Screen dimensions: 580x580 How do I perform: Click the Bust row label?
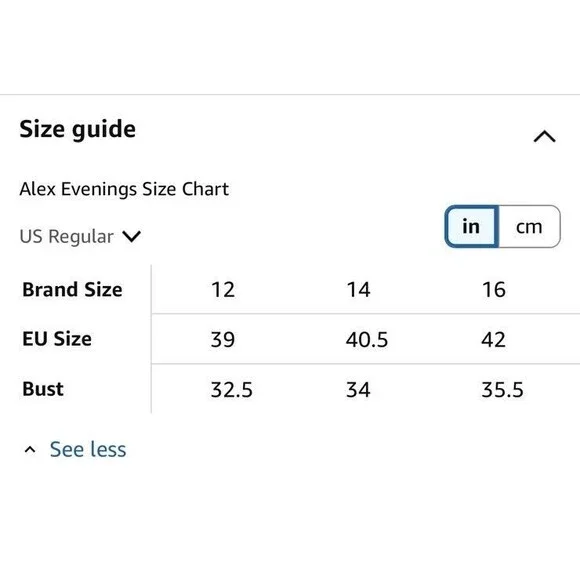pyautogui.click(x=43, y=389)
